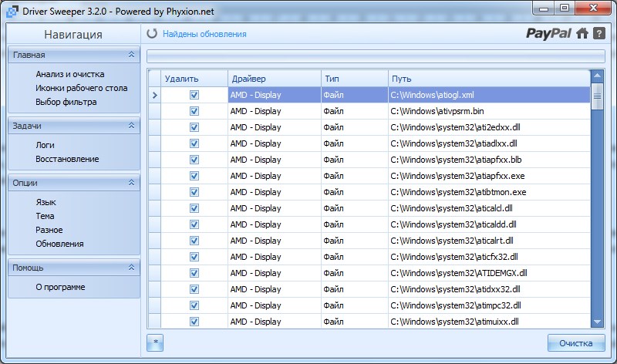Minimize the Driver Sweeper window

pos(545,8)
